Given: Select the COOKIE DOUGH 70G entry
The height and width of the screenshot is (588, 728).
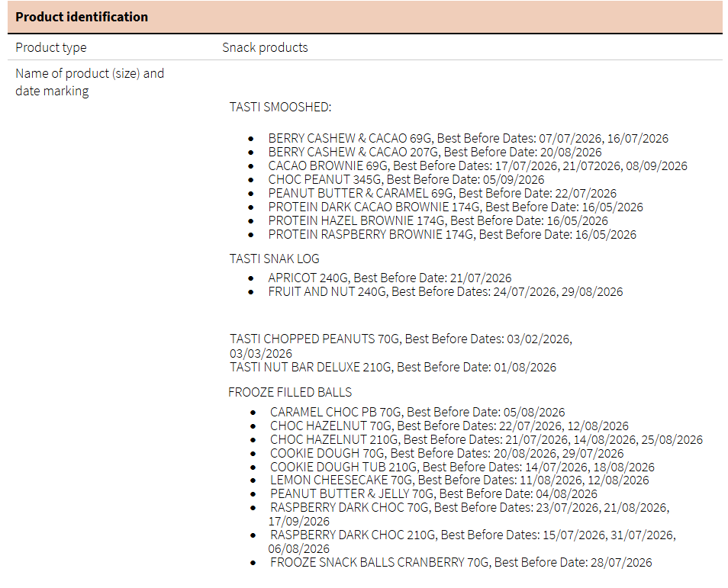Looking at the screenshot, I should [x=446, y=454].
